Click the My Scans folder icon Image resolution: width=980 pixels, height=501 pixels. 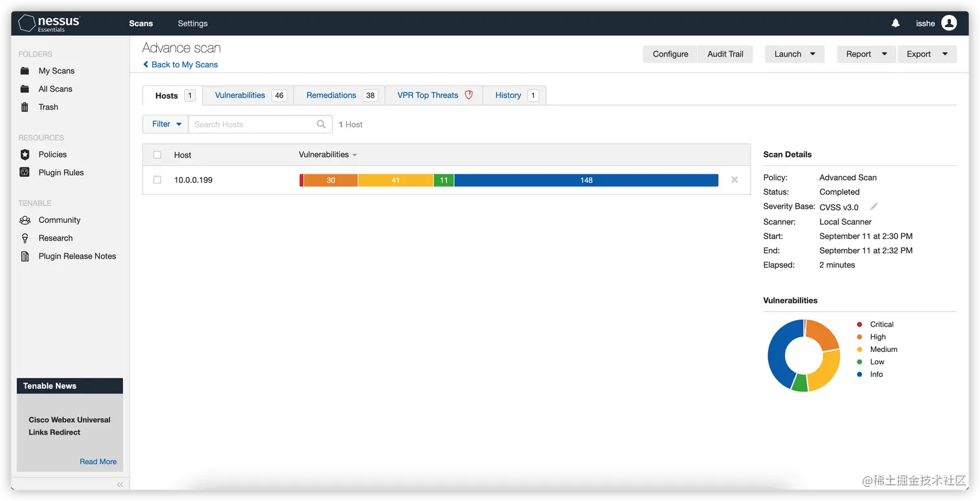25,71
